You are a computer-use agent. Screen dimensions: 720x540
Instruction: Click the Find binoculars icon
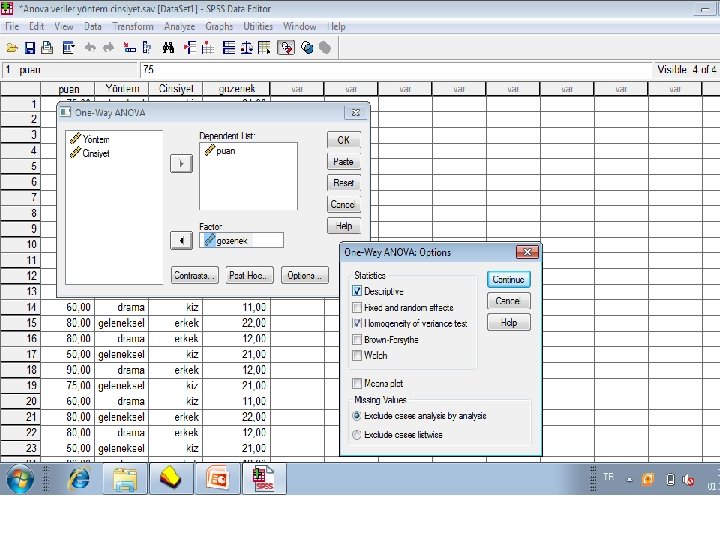(169, 48)
